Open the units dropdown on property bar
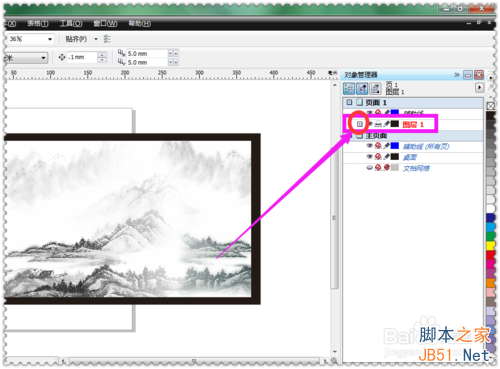The image size is (500, 369). point(43,58)
